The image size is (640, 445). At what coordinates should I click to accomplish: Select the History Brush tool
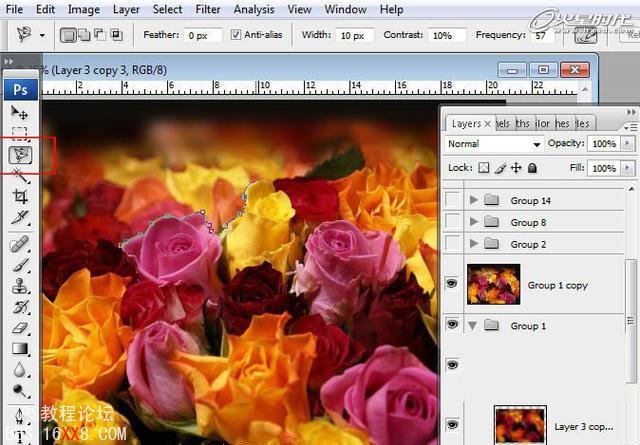pos(20,307)
